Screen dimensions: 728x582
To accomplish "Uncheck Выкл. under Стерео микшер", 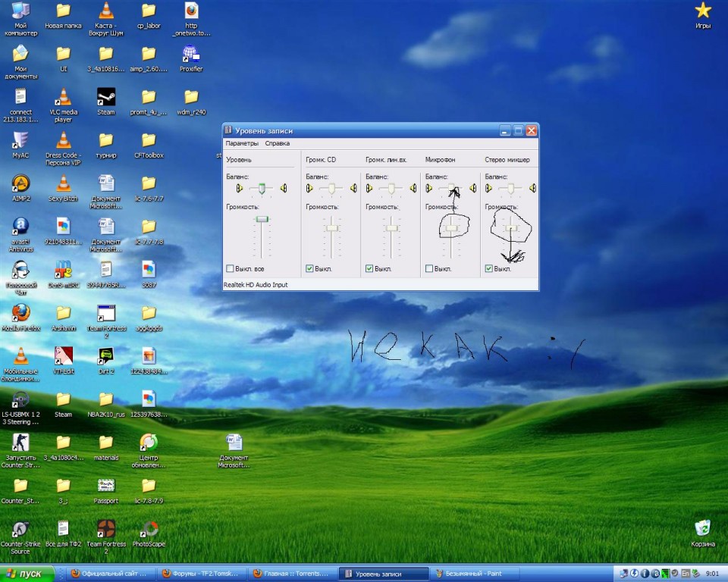I will point(488,268).
